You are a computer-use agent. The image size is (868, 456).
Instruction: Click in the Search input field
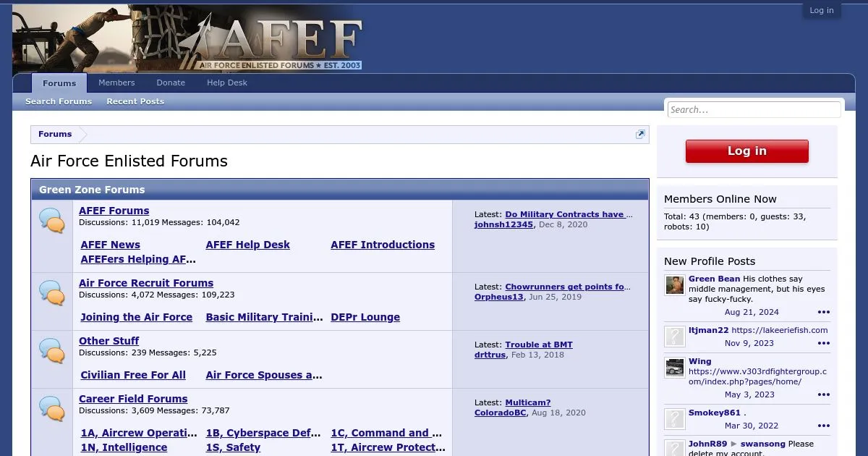click(754, 110)
